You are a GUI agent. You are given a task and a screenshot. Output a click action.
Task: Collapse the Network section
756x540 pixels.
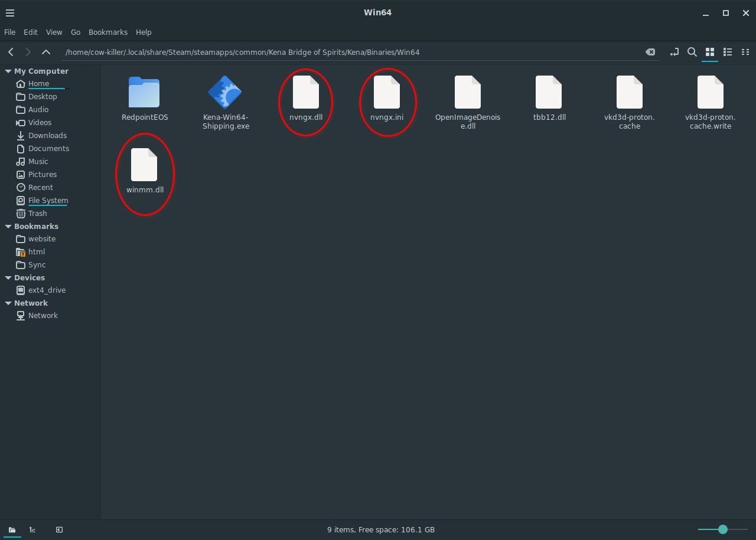click(x=8, y=303)
